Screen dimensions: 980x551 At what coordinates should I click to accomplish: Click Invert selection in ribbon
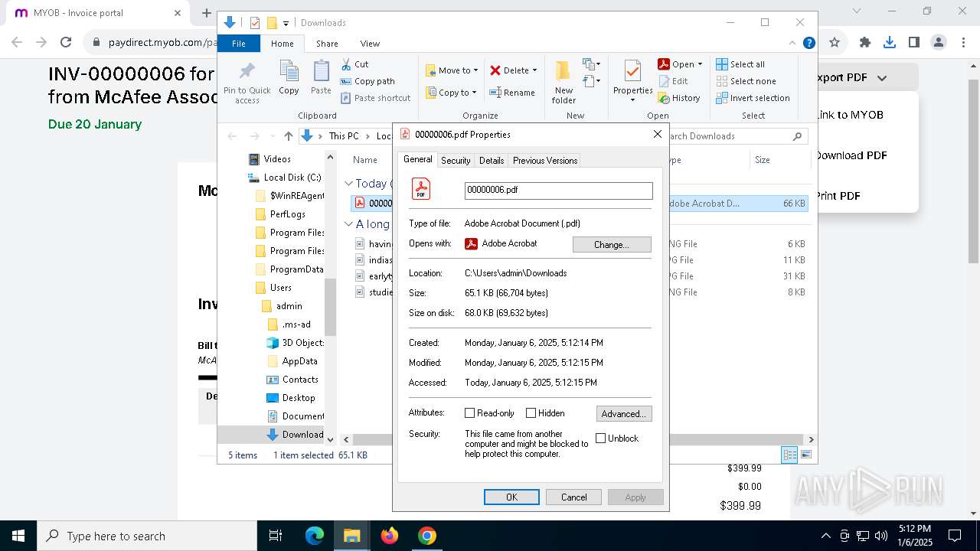[753, 98]
